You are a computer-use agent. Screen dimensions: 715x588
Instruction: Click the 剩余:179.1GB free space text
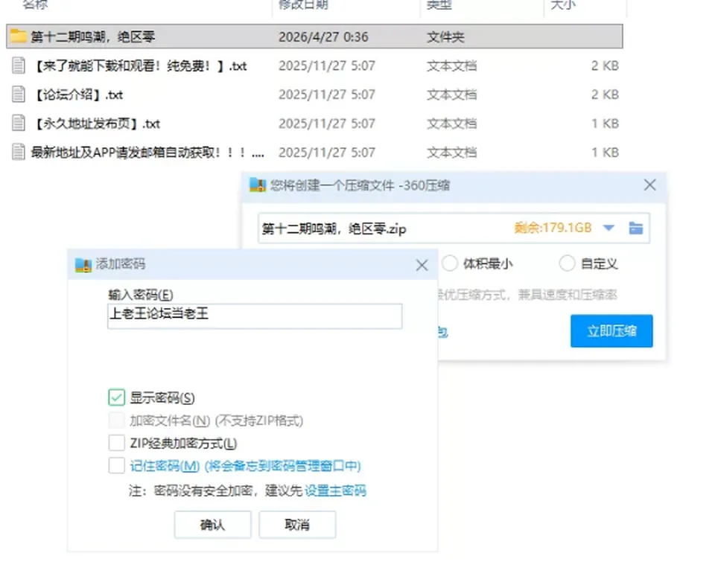(553, 228)
